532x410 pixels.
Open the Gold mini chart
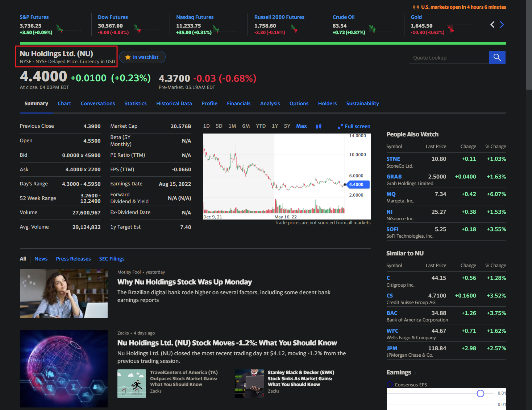[x=460, y=28]
